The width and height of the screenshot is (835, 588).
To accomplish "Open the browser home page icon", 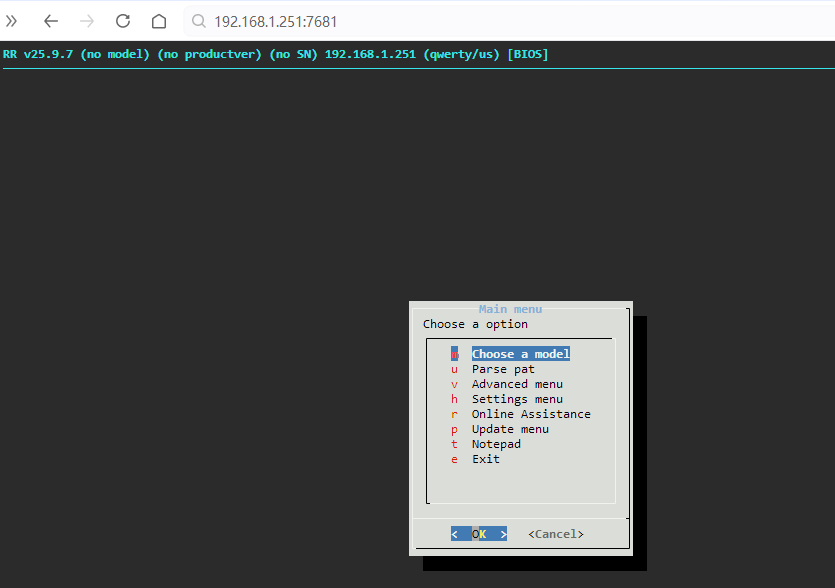I will pos(159,21).
